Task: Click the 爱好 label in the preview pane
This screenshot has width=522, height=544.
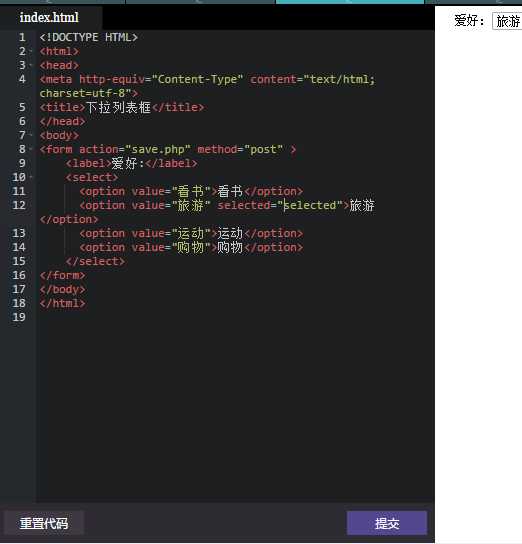Action: (469, 21)
